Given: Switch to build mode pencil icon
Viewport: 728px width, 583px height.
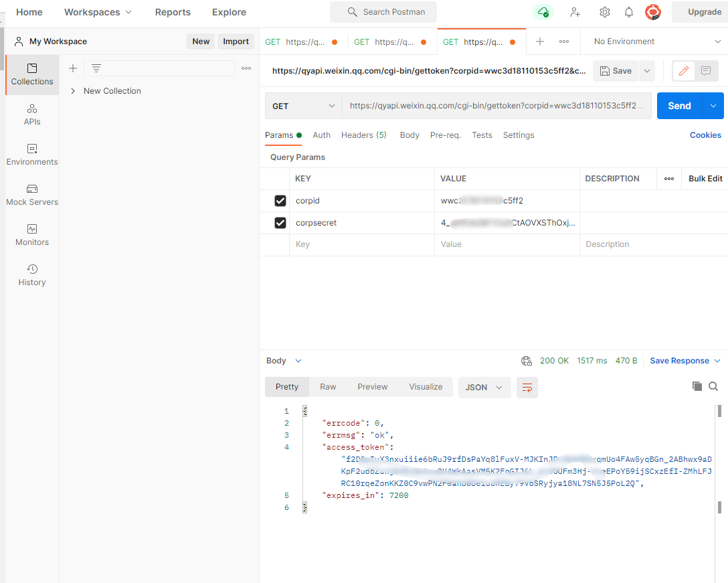Looking at the screenshot, I should (683, 70).
